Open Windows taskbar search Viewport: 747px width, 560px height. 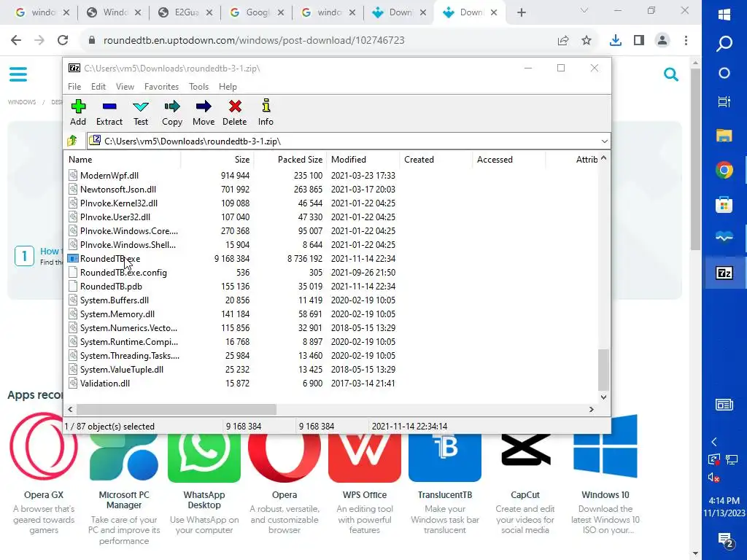(x=724, y=44)
